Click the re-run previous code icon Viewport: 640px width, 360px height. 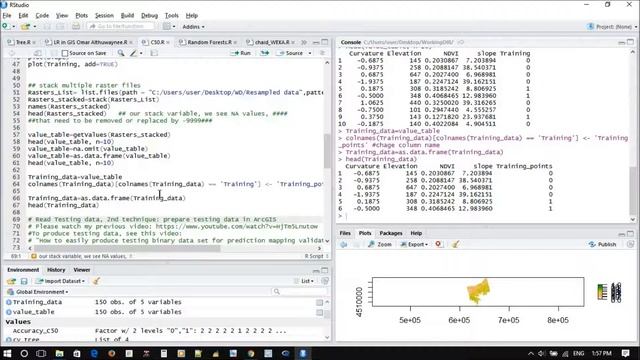pos(264,53)
